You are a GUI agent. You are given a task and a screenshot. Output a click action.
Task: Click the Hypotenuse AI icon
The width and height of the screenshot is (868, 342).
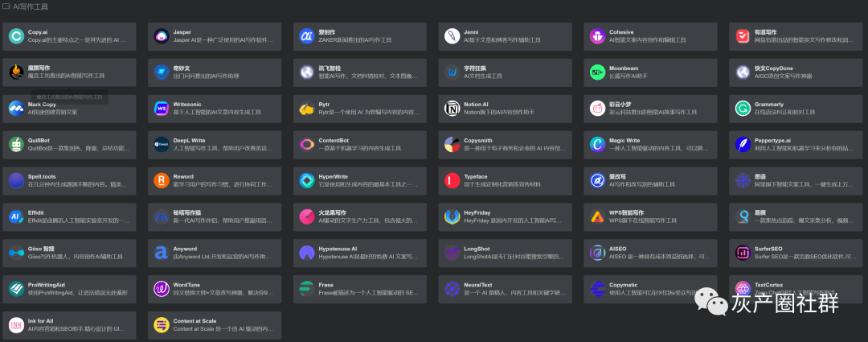click(x=307, y=253)
